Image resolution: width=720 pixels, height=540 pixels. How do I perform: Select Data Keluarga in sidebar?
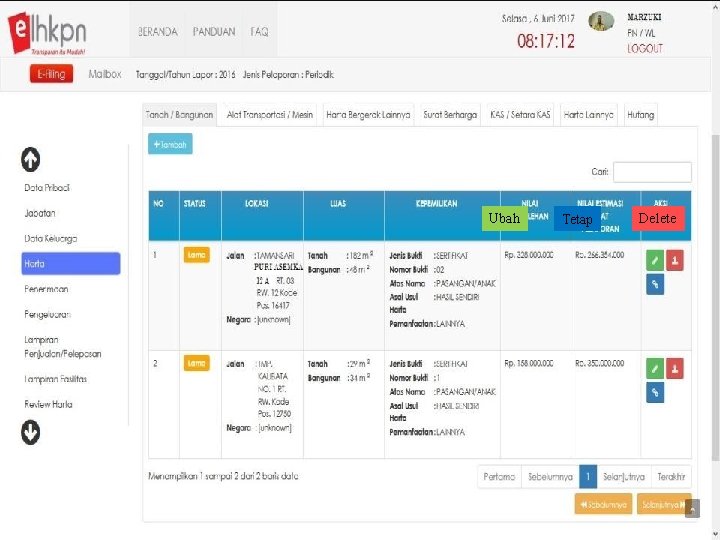(51, 238)
